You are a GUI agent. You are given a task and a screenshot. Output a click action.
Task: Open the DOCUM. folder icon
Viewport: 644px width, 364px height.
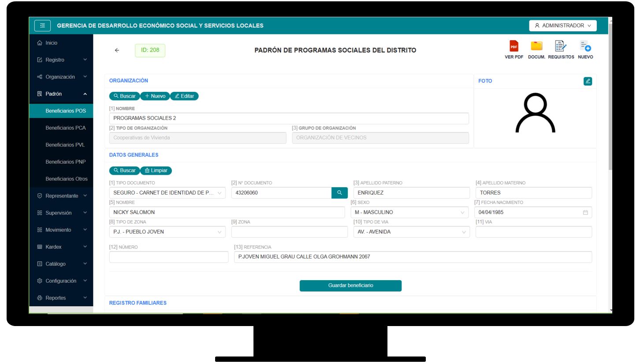[x=536, y=47]
